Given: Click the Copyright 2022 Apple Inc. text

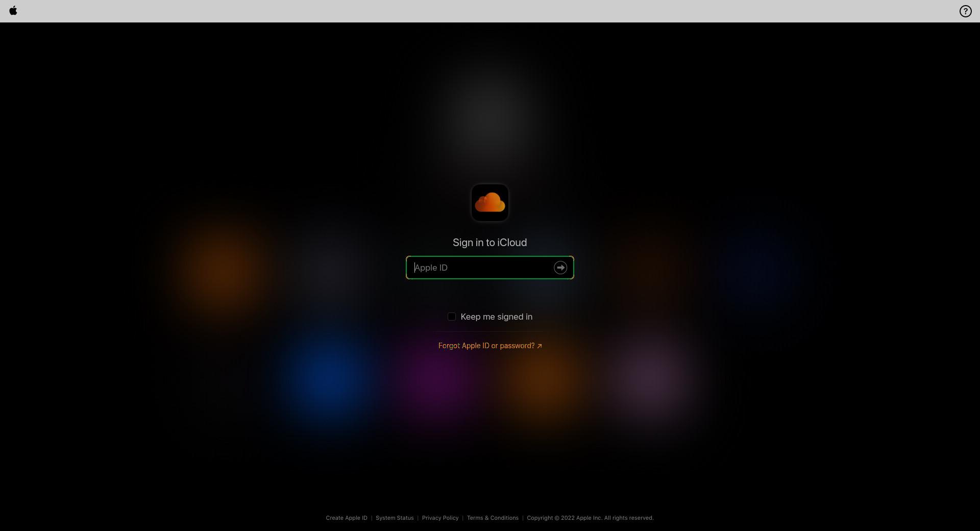Looking at the screenshot, I should click(590, 518).
